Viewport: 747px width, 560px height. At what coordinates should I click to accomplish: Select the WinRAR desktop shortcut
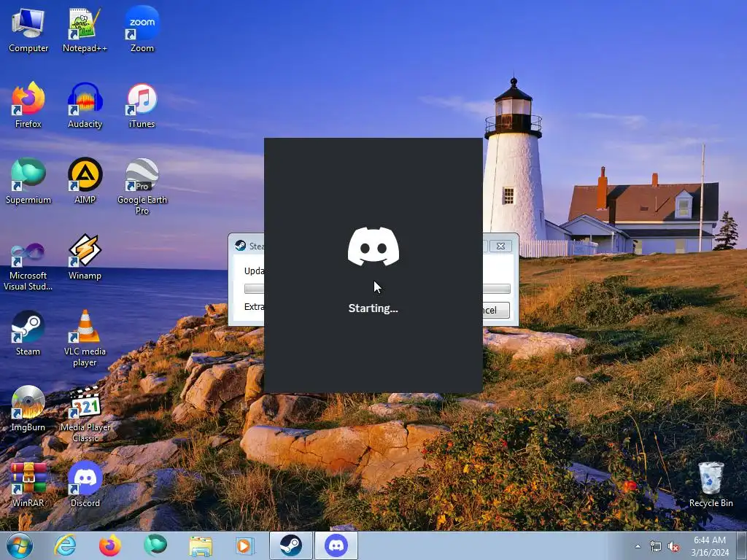pyautogui.click(x=28, y=484)
